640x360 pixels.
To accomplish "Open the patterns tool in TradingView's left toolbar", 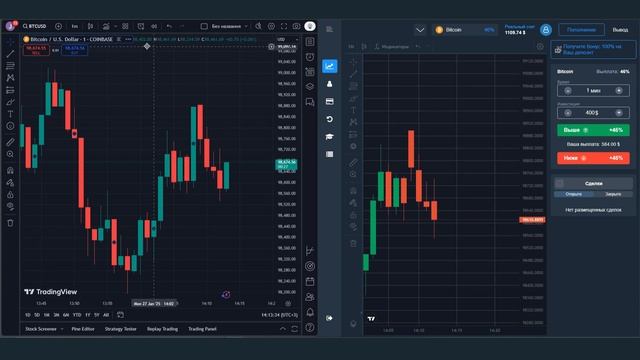I will tap(10, 78).
